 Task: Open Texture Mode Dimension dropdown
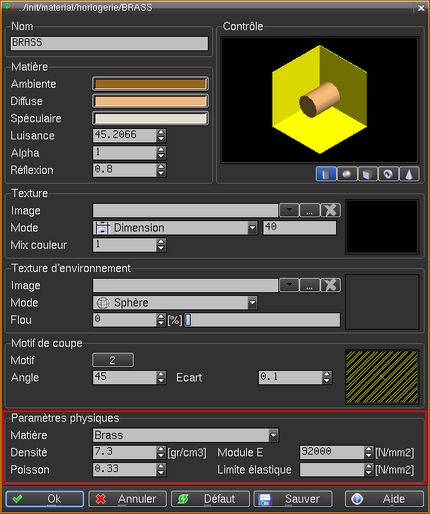click(x=175, y=228)
